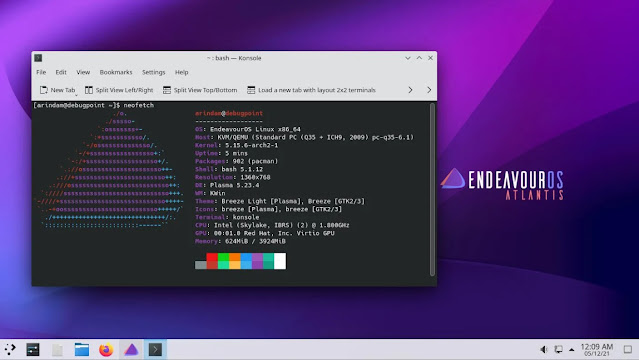
Task: Click the Konsole window title icon
Action: tap(38, 58)
